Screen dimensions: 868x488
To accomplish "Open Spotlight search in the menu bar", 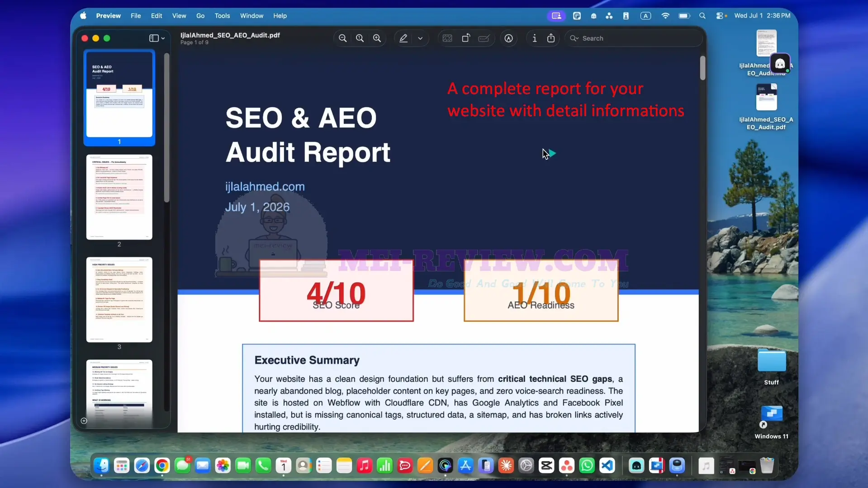I will [702, 16].
